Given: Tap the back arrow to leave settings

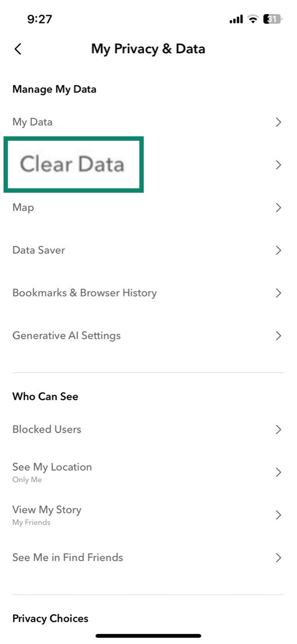Looking at the screenshot, I should click(x=18, y=49).
